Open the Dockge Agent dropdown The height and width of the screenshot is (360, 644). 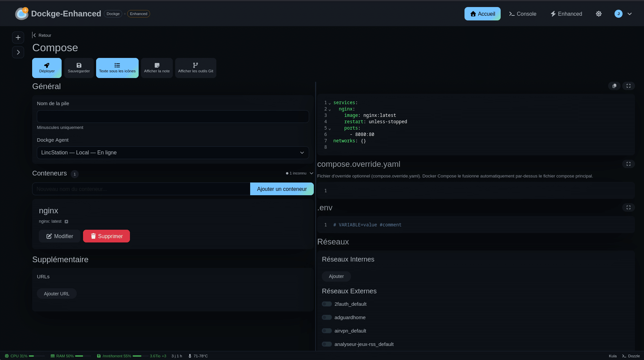(173, 153)
